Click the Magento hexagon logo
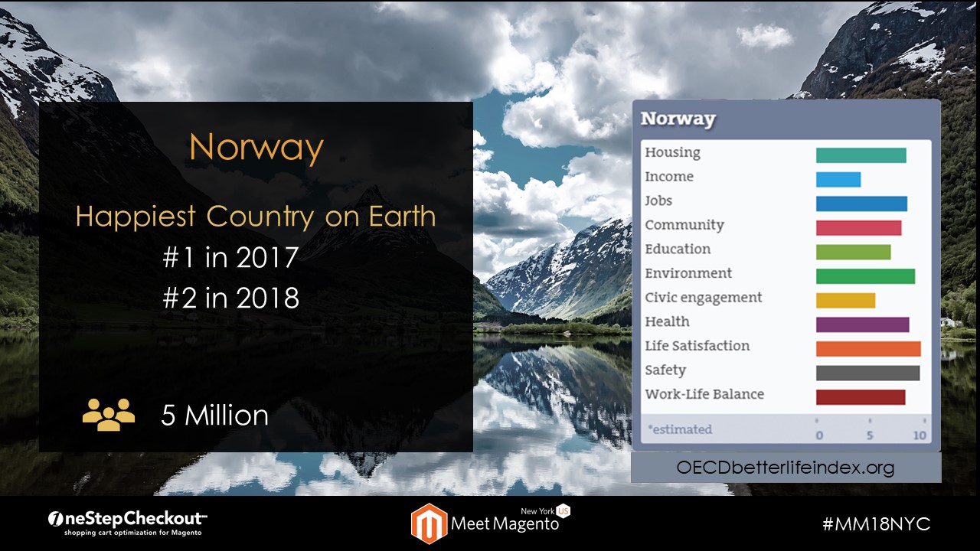Screen dimensions: 980x551 click(x=429, y=523)
